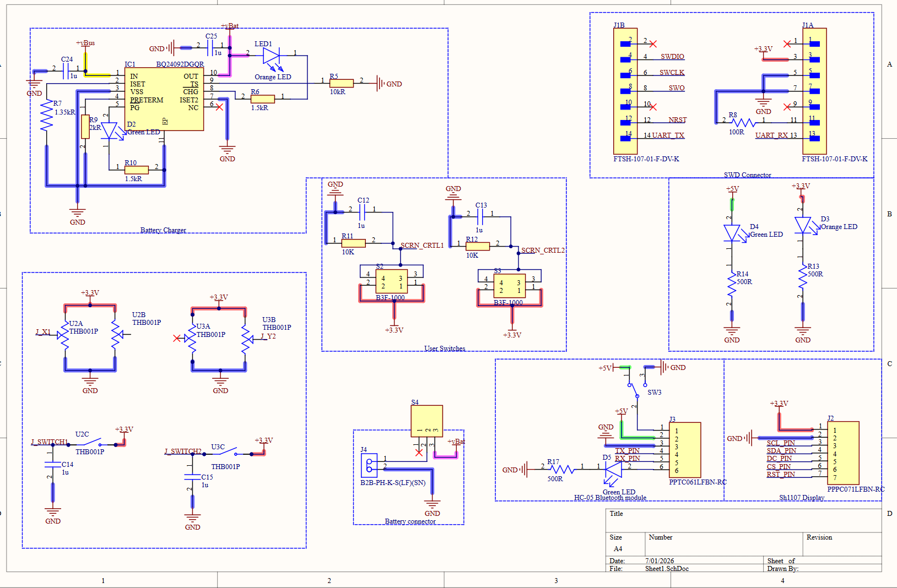897x588 pixels.
Task: Select capacitor C13 in User Switches
Action: pos(480,217)
